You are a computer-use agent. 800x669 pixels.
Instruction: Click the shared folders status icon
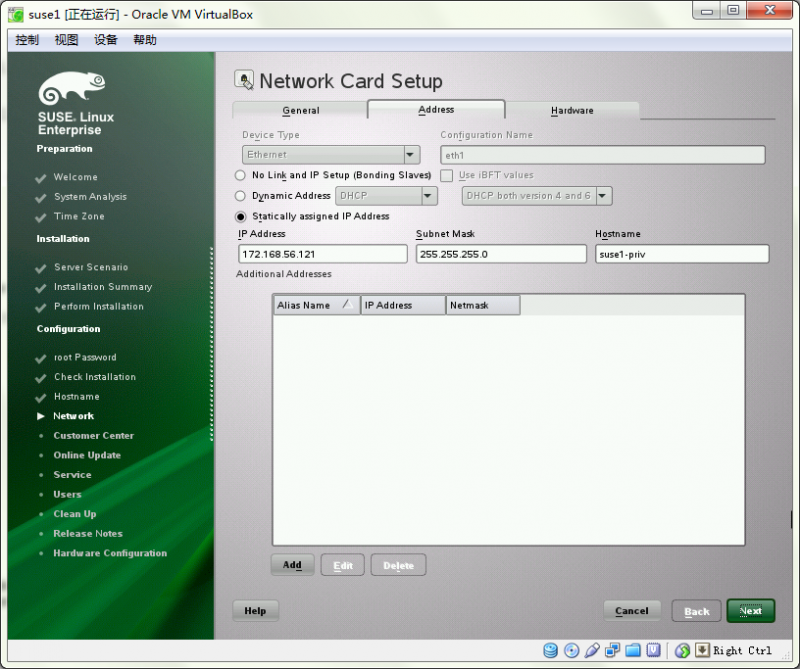tap(633, 650)
